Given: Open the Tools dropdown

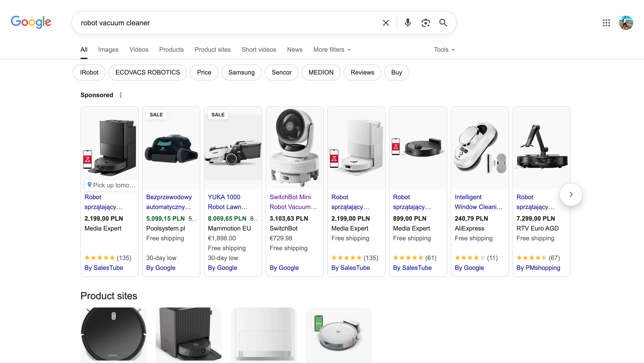Looking at the screenshot, I should (x=444, y=50).
